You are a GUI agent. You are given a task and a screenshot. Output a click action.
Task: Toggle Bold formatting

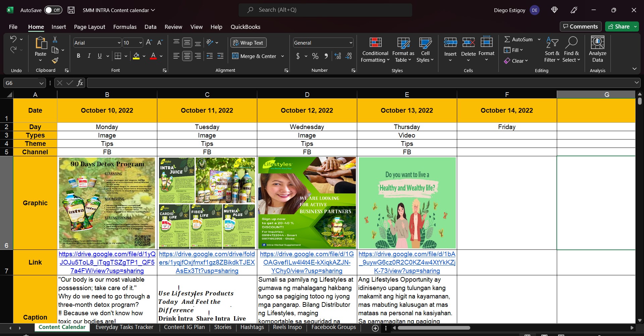click(x=78, y=56)
